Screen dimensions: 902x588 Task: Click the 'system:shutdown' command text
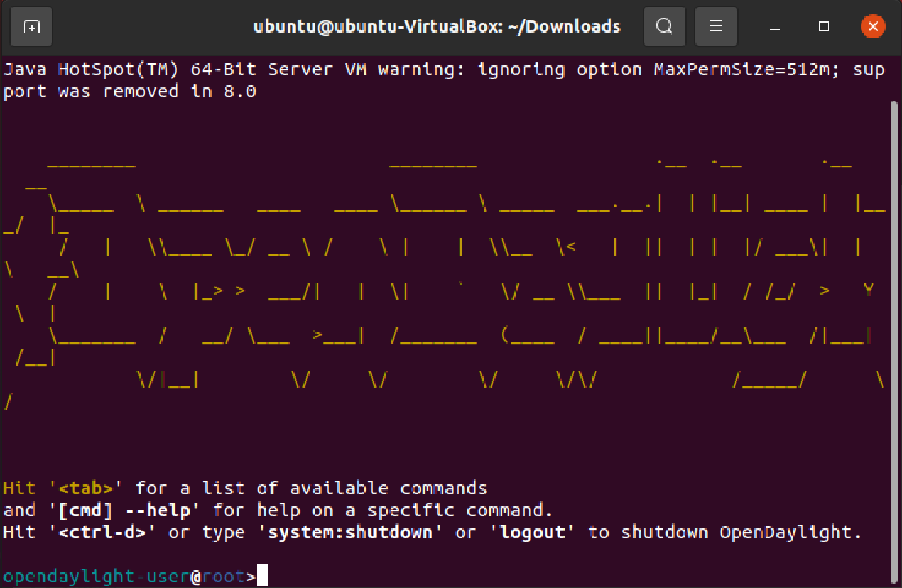point(350,532)
